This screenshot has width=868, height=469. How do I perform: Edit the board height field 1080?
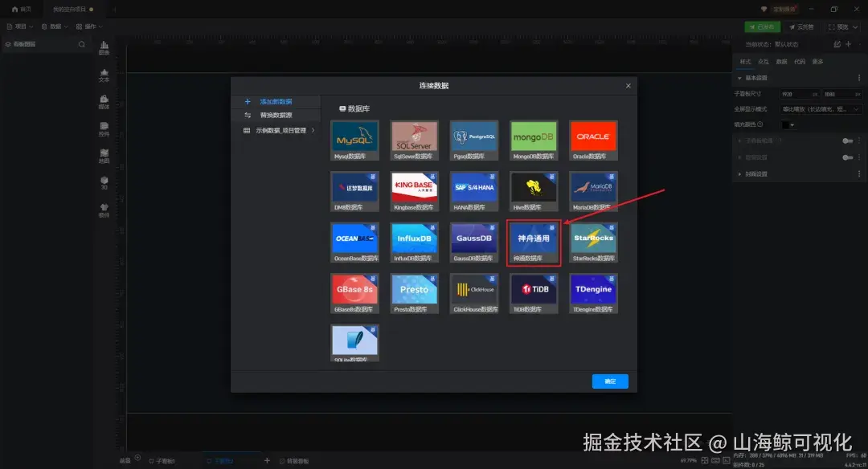pos(842,95)
